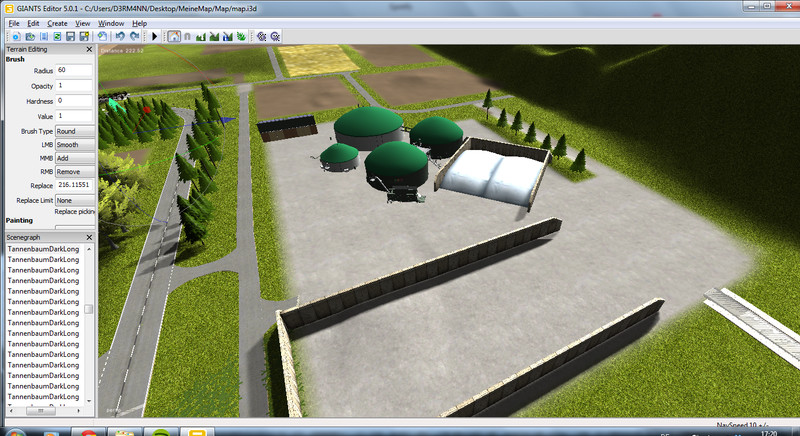Click the grey arch-shaped toolbar icon
This screenshot has width=800, height=436.
[x=187, y=36]
